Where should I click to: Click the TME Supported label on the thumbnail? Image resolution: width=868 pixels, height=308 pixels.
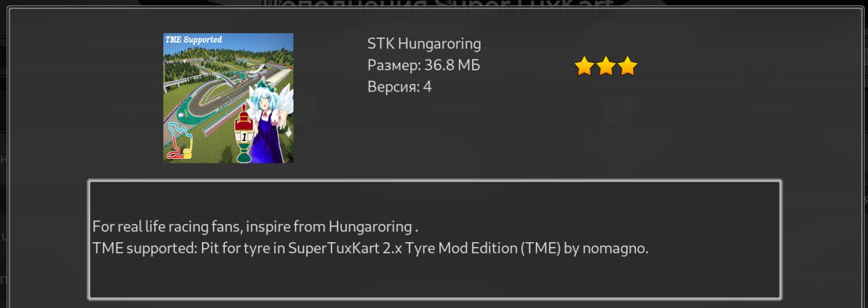193,39
